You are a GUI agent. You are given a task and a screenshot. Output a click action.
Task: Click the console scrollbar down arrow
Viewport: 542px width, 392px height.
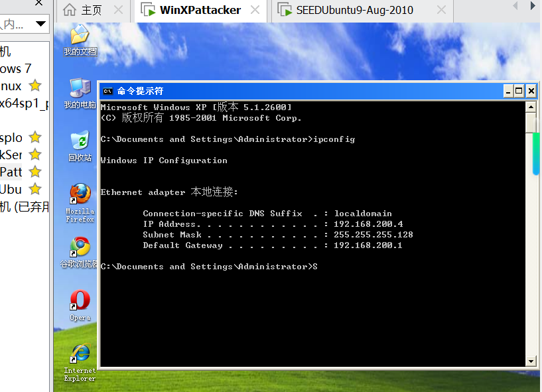point(531,361)
